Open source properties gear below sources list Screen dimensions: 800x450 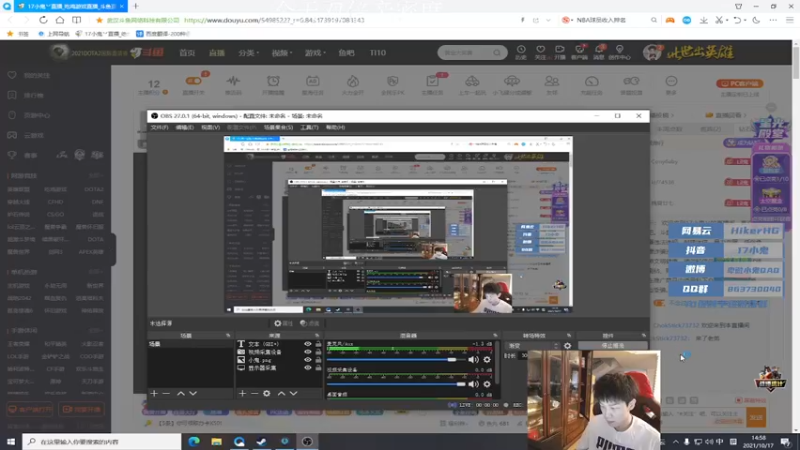(x=266, y=393)
